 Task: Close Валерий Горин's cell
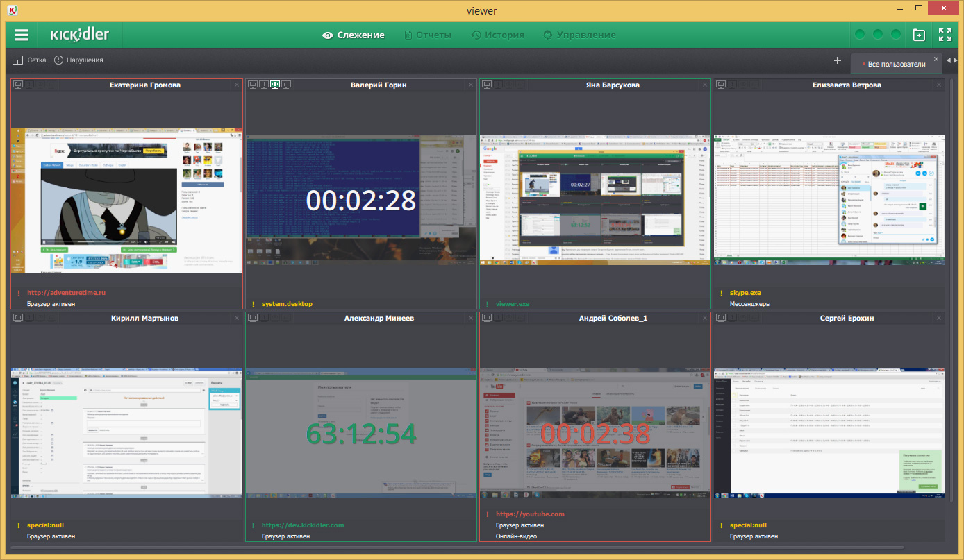[x=471, y=85]
